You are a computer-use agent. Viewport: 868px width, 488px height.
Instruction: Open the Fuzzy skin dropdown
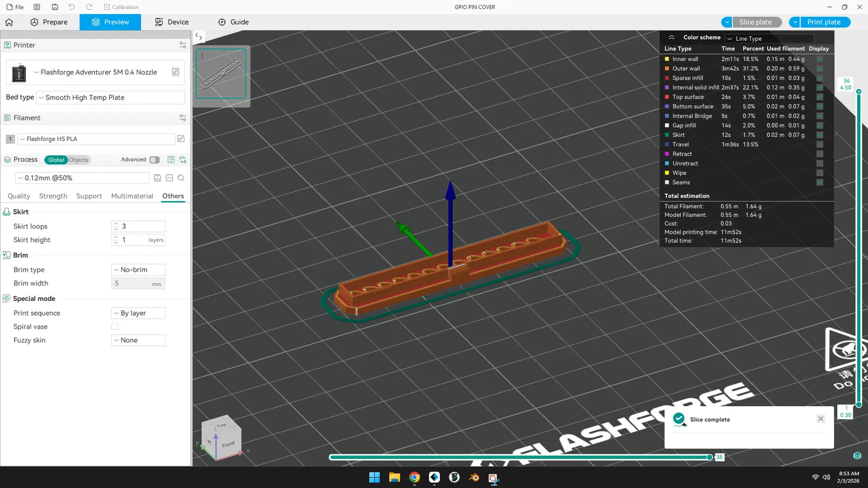click(x=138, y=341)
